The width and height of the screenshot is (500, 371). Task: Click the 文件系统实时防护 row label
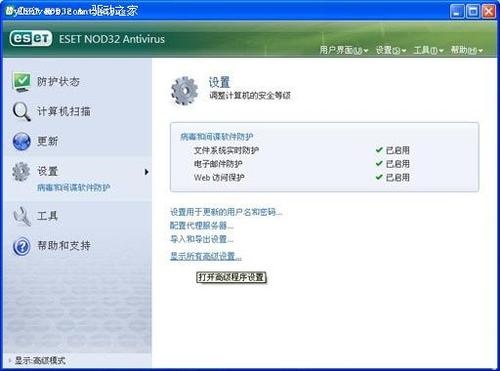[226, 150]
